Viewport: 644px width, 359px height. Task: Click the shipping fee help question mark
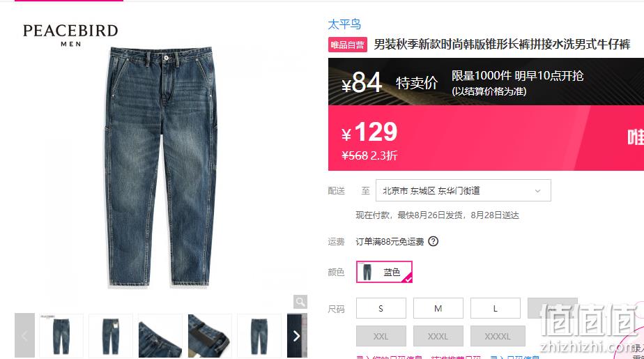(x=434, y=241)
